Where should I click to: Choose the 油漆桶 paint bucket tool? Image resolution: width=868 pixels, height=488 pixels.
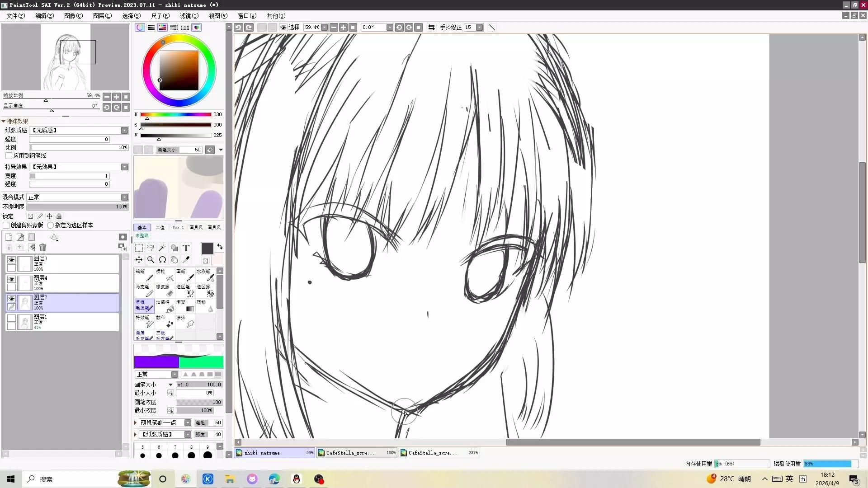165,306
